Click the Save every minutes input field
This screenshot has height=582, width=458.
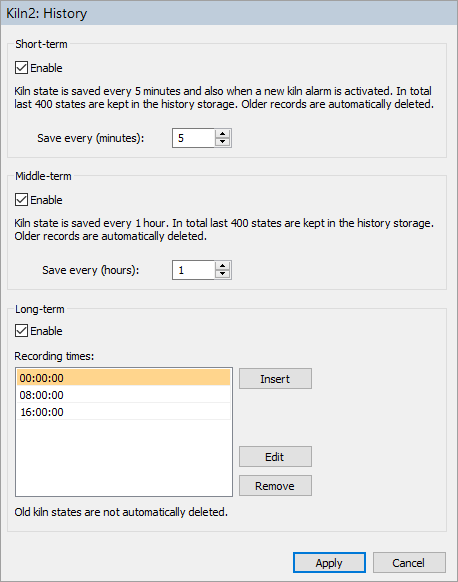tap(194, 138)
